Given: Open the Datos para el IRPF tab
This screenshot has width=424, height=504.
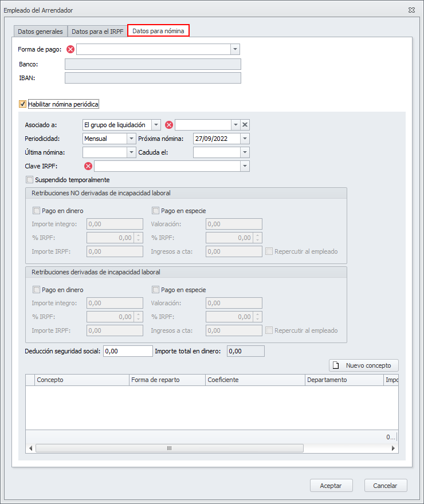Looking at the screenshot, I should pyautogui.click(x=97, y=31).
